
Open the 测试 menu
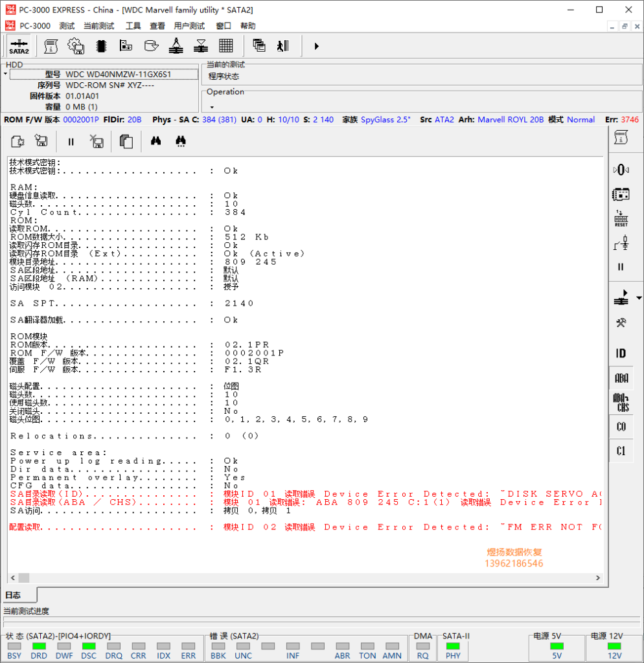click(x=67, y=26)
